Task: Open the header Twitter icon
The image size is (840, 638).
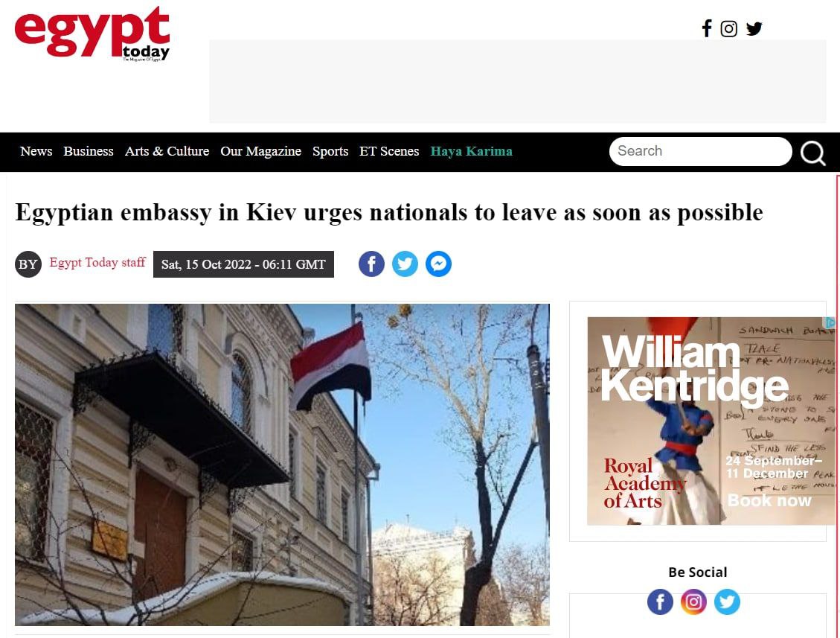Action: pyautogui.click(x=754, y=28)
